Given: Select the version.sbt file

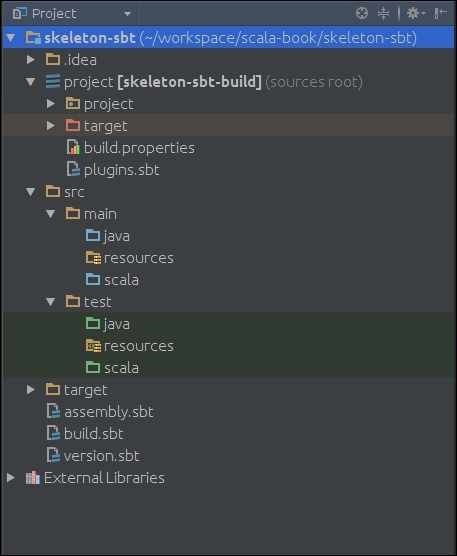Looking at the screenshot, I should (101, 456).
